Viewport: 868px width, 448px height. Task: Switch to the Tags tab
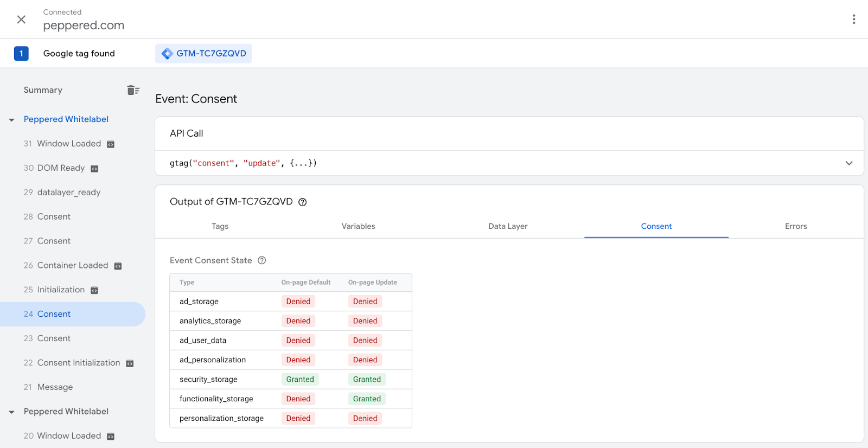[220, 226]
